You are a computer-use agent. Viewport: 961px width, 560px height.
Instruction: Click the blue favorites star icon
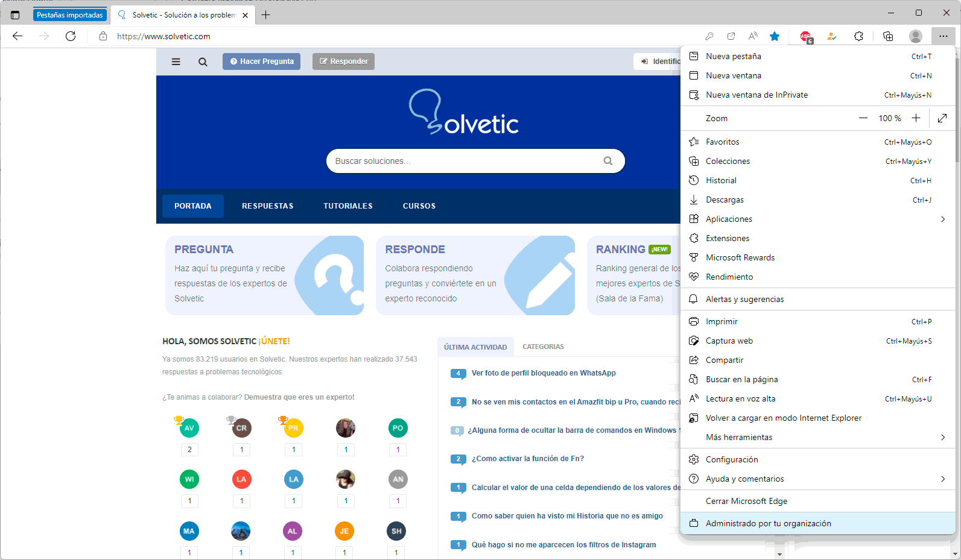tap(775, 36)
